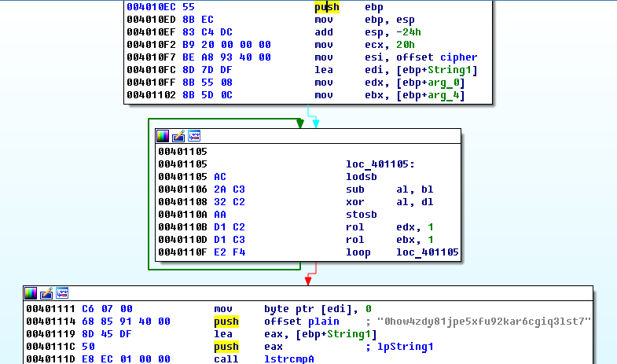This screenshot has height=364, width=617.
Task: Click the title bar of the lstrcmpA node
Action: pos(308,293)
